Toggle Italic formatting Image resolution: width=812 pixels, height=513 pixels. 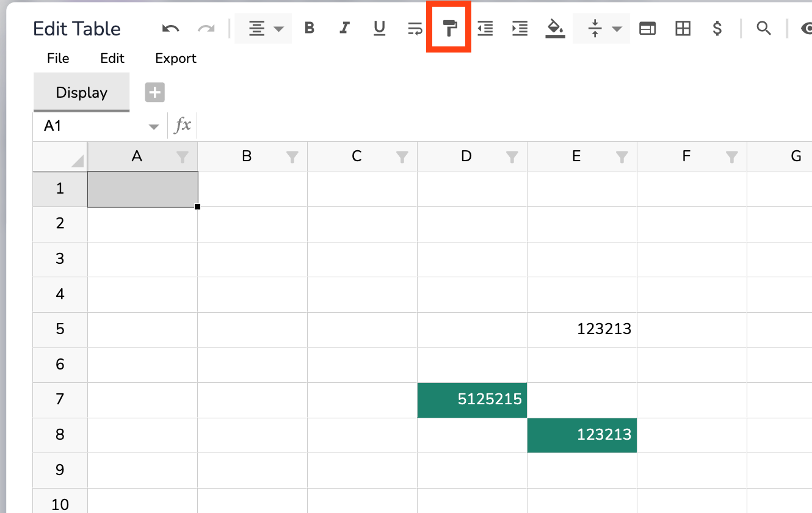click(x=344, y=28)
